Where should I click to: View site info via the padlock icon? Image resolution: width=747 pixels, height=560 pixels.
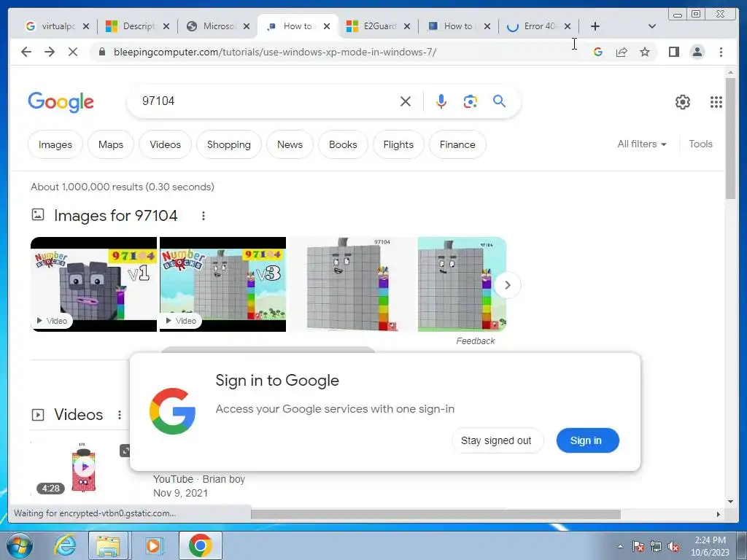point(102,52)
